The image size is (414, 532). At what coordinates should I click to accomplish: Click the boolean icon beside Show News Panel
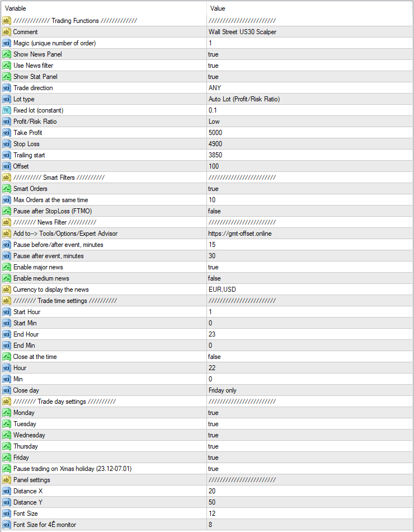coord(7,54)
